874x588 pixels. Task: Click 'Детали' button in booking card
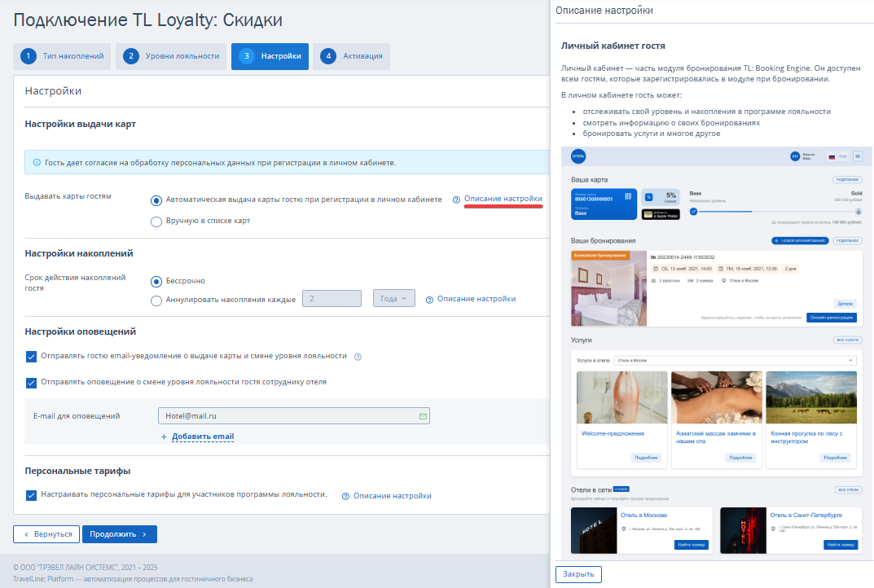(845, 304)
